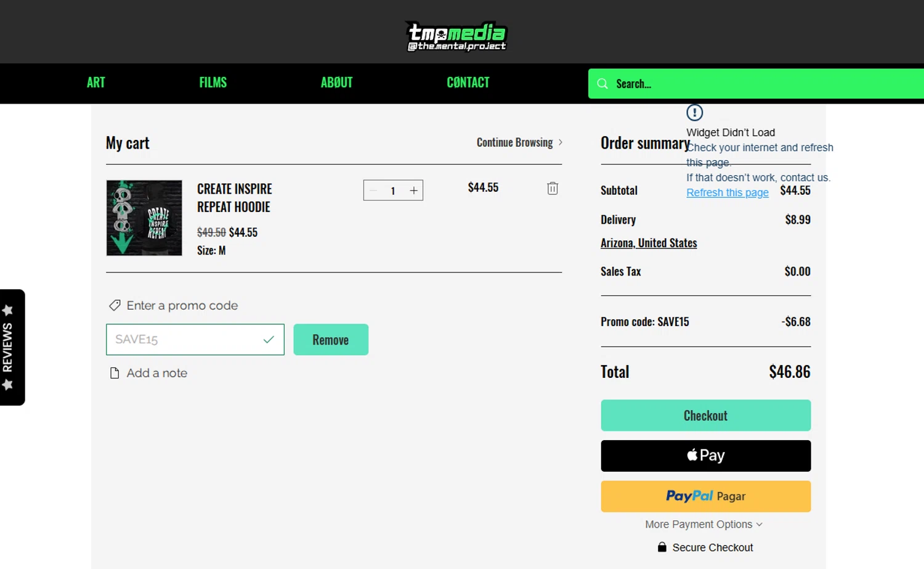Click the Refresh this page link
The image size is (924, 569).
(727, 192)
